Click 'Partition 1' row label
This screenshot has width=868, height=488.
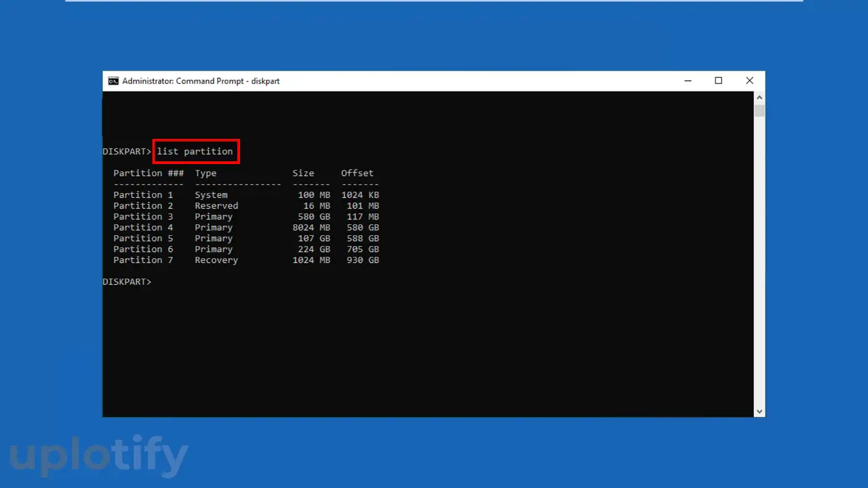pos(143,195)
